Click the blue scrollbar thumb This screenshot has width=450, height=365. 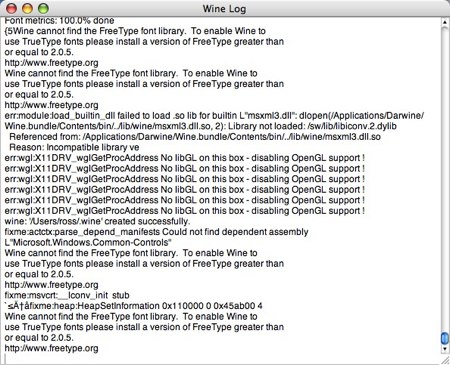(445, 338)
